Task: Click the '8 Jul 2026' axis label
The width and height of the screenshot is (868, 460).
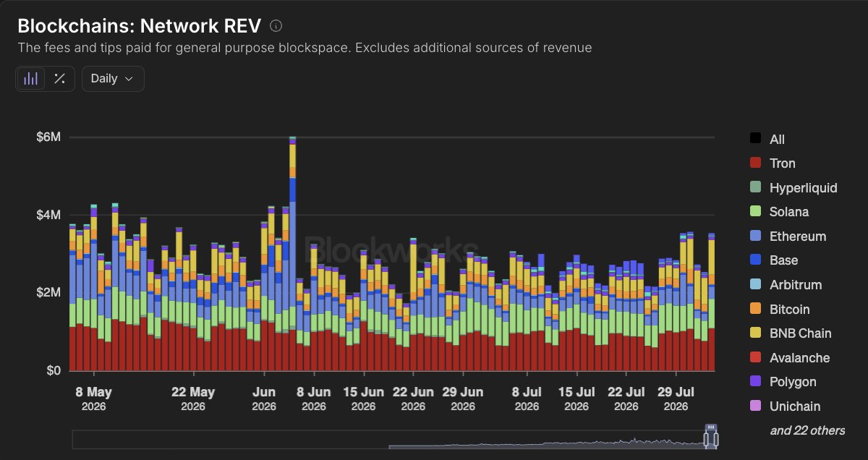Action: coord(527,399)
